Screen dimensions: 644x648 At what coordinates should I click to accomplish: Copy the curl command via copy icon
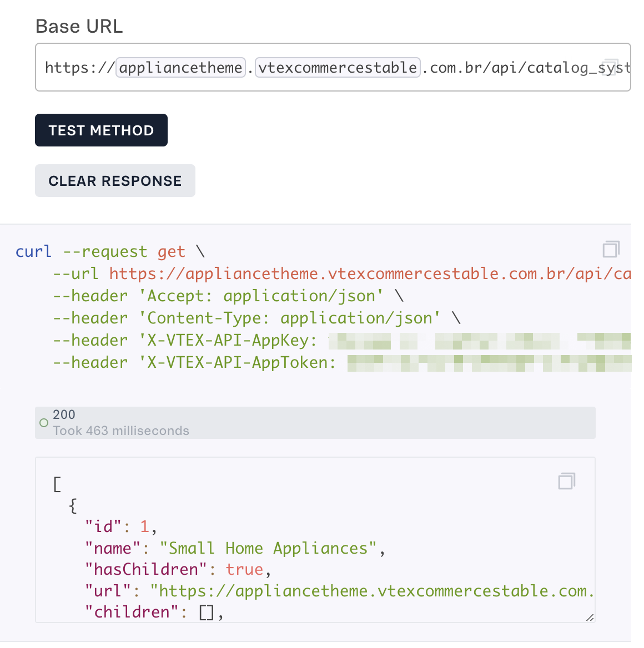[x=611, y=249]
